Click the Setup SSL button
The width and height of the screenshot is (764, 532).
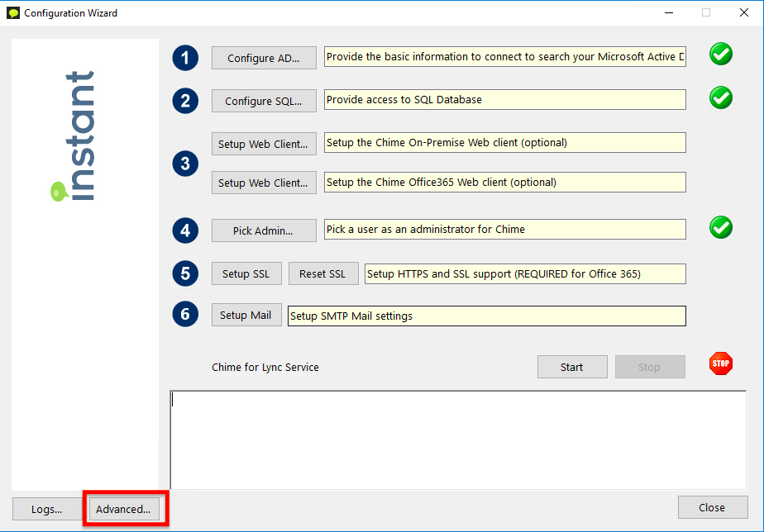point(246,273)
